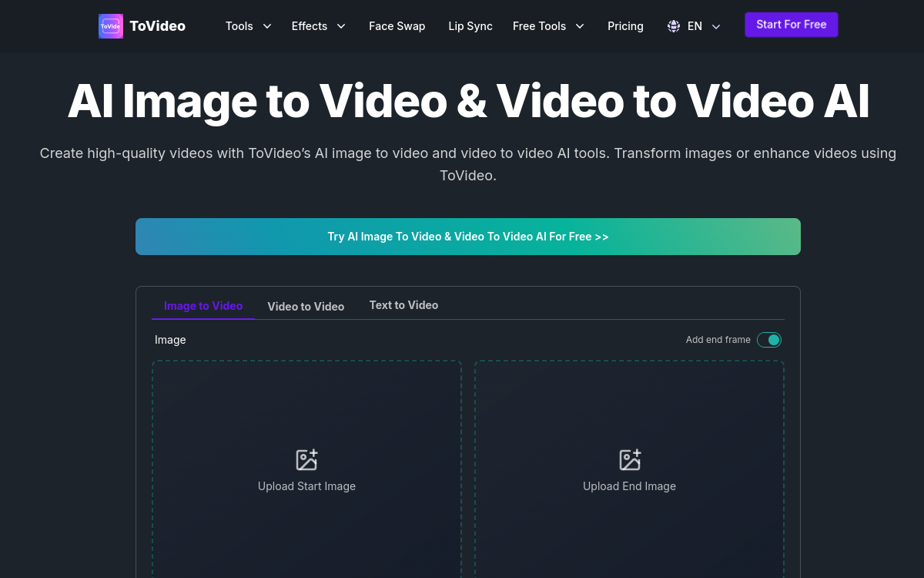Expand the Tools dropdown chevron
Image resolution: width=924 pixels, height=578 pixels.
pos(267,26)
